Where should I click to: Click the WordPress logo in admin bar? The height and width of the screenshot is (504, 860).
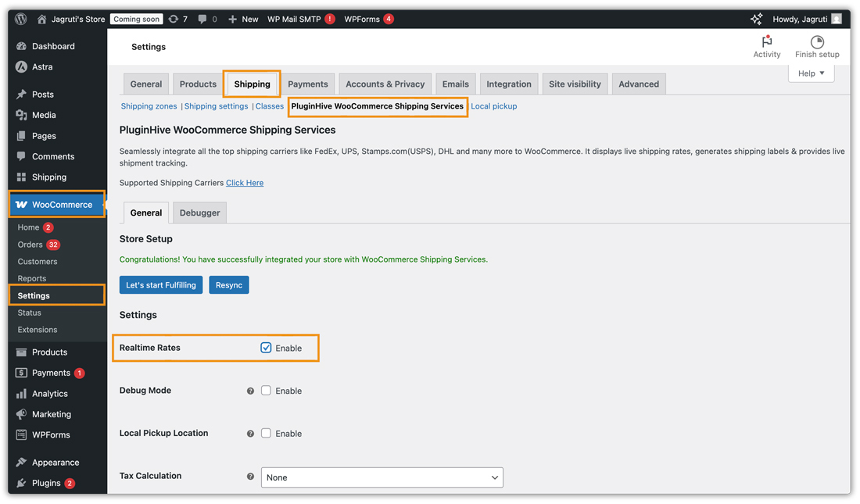point(21,19)
